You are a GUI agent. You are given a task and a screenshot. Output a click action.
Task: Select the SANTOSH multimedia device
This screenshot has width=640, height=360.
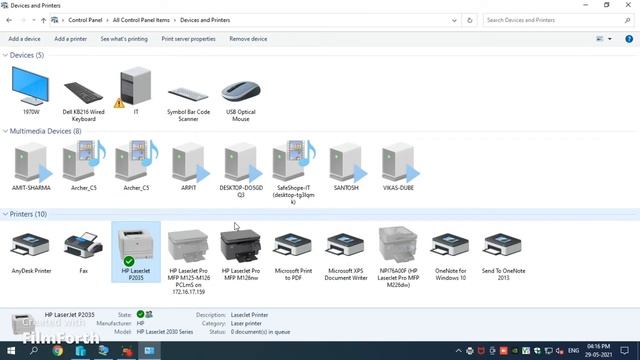click(346, 167)
